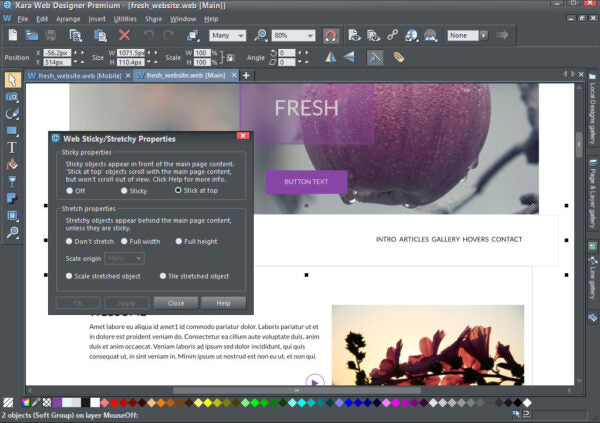The height and width of the screenshot is (423, 600).
Task: Open the Insert menu
Action: coord(97,19)
